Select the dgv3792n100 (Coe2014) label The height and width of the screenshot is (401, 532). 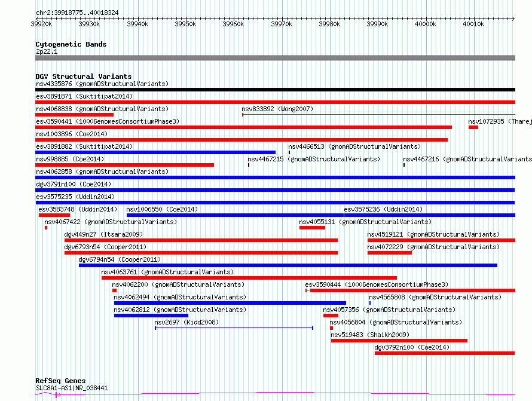[x=412, y=347]
